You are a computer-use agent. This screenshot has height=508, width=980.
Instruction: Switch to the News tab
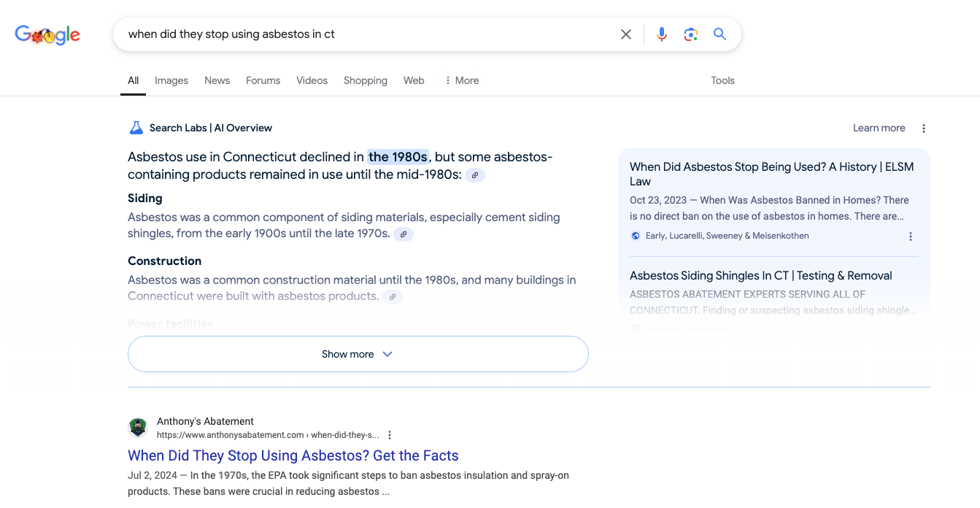(x=217, y=80)
